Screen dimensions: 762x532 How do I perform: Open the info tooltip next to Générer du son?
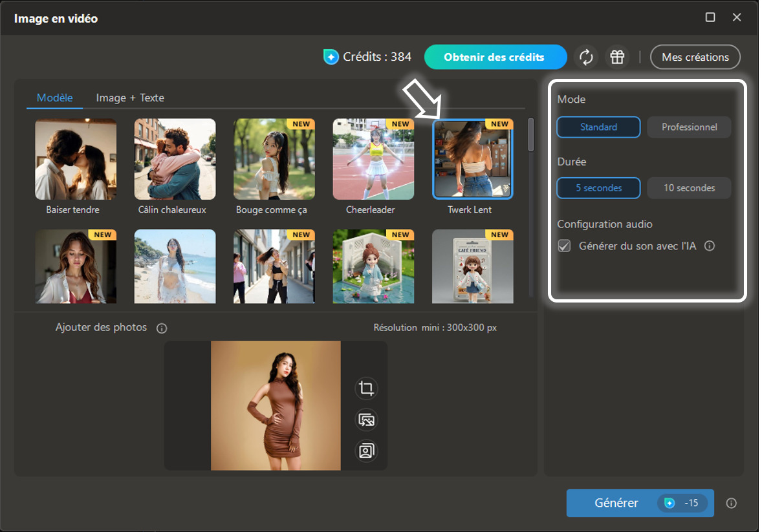[x=710, y=246]
